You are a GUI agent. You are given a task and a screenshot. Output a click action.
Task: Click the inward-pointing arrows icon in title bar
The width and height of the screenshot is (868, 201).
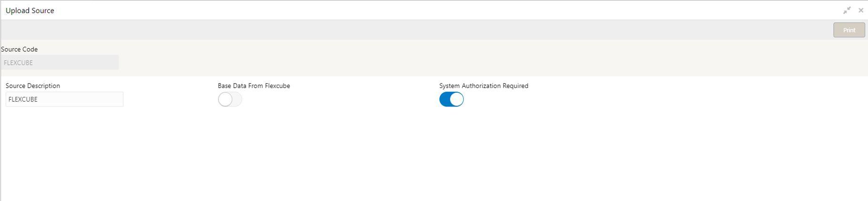(x=847, y=11)
